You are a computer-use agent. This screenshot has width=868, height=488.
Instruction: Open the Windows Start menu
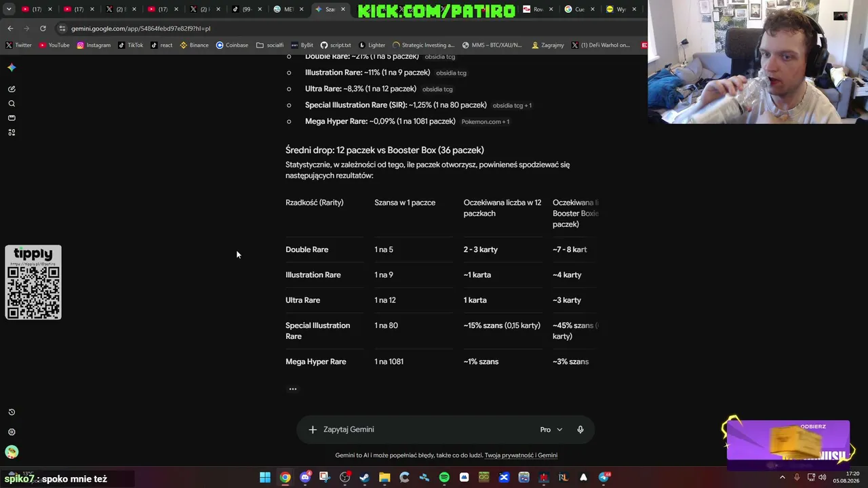pos(265,478)
